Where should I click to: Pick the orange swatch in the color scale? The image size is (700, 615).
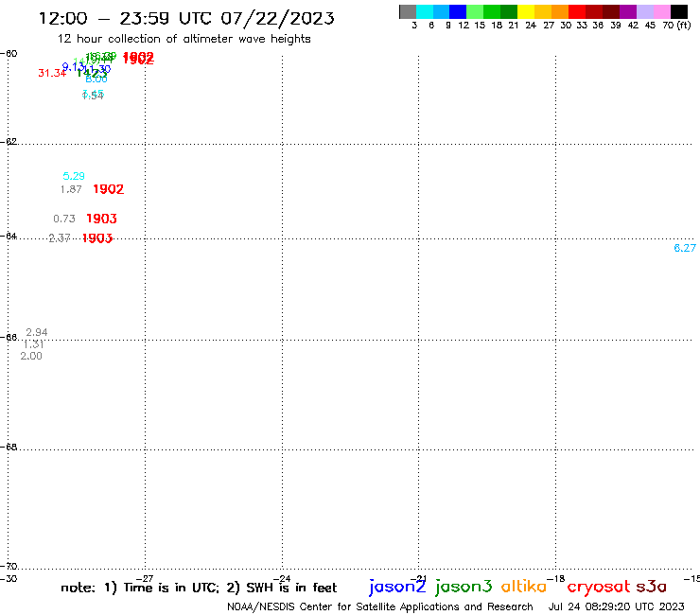560,11
